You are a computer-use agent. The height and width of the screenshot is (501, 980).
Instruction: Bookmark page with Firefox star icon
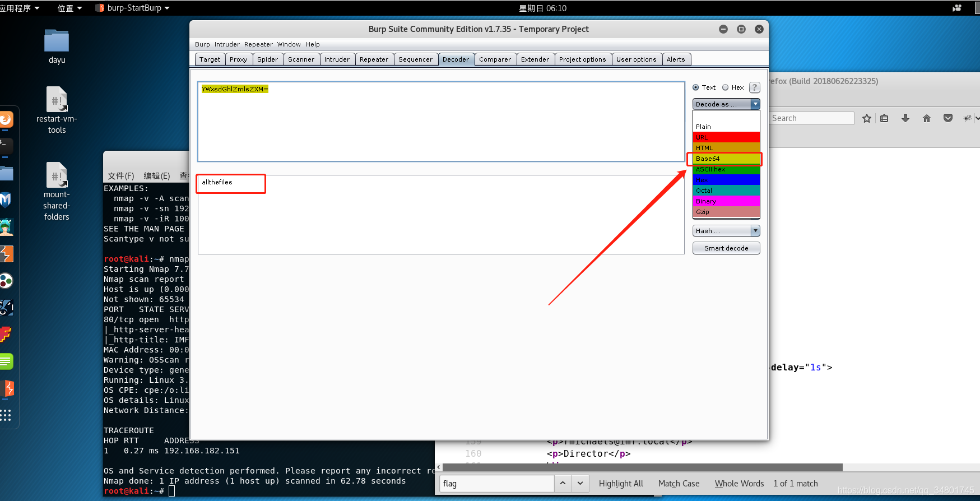coord(867,118)
